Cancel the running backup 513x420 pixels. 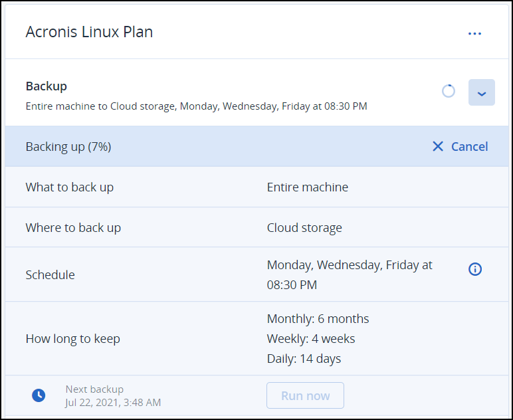tap(460, 147)
